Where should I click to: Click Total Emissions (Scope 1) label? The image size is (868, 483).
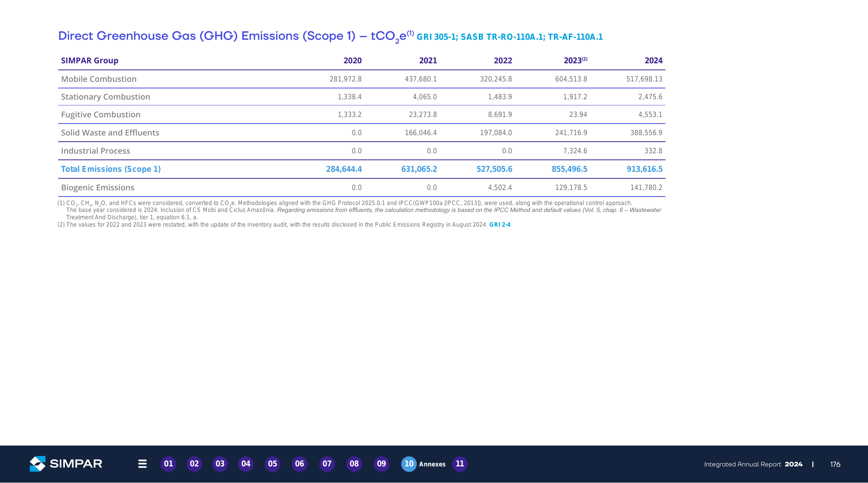point(111,169)
